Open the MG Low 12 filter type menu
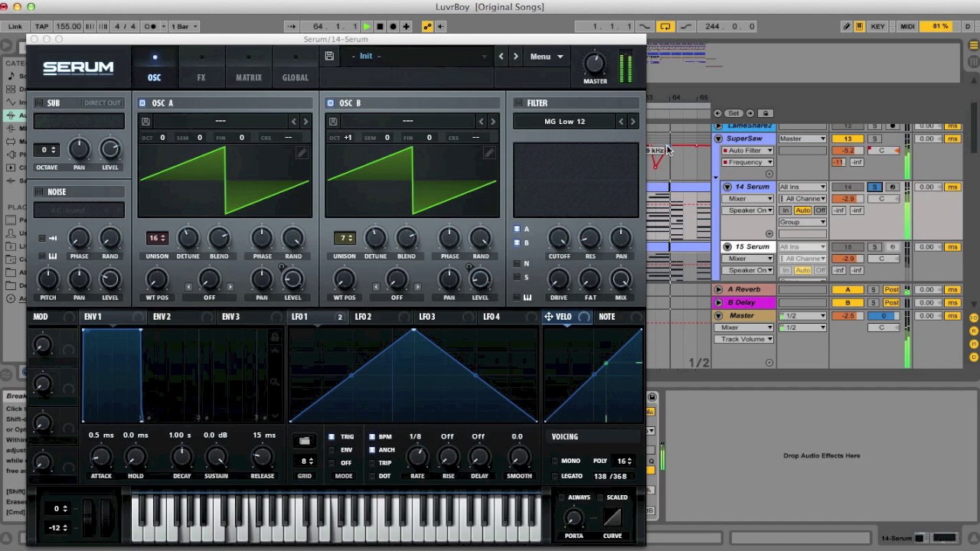The width and height of the screenshot is (980, 551). 564,121
